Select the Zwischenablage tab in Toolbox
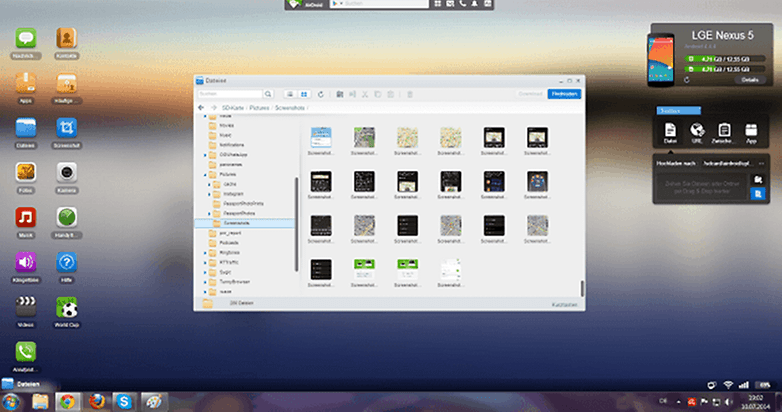Screen dimensions: 782x412 (724, 133)
